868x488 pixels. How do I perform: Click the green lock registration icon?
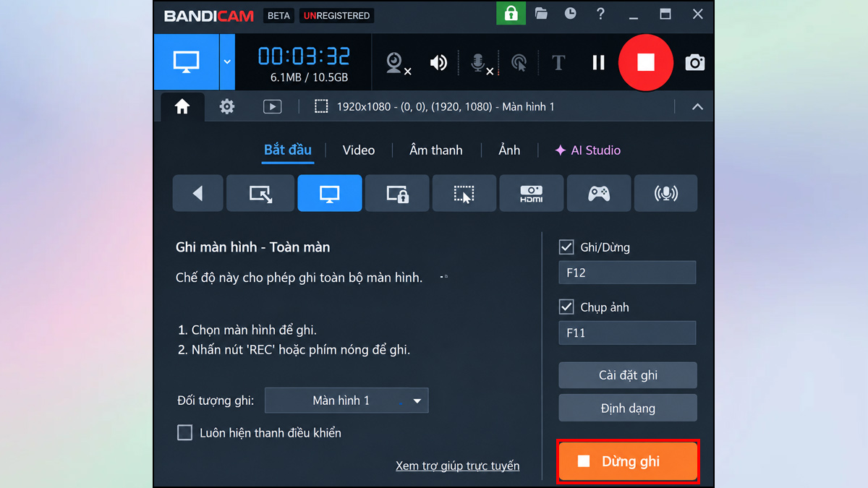(511, 14)
